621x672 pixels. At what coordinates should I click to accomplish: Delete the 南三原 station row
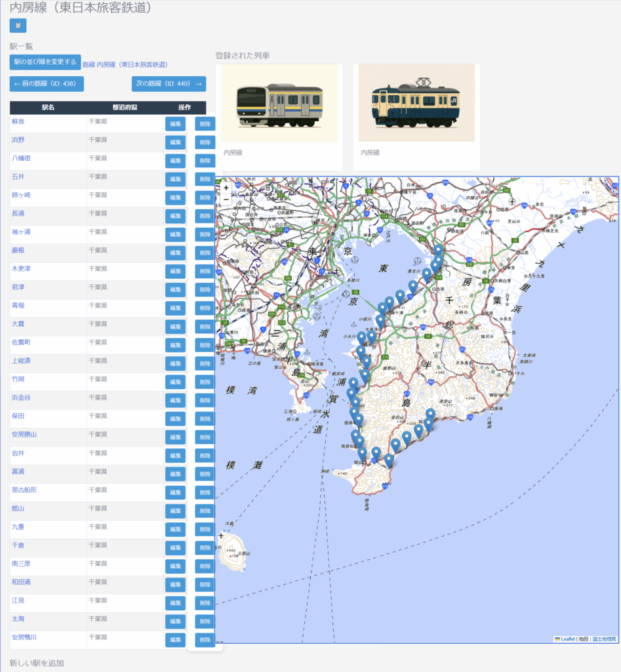coord(205,566)
